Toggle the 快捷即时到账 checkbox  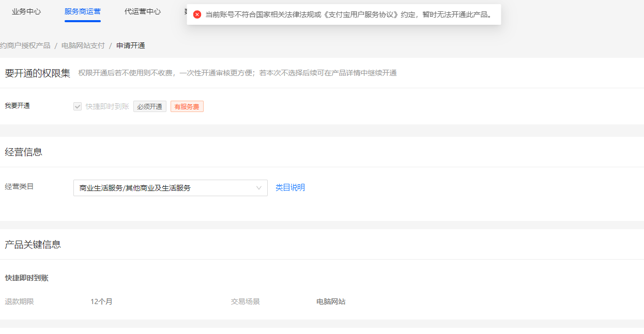[78, 106]
